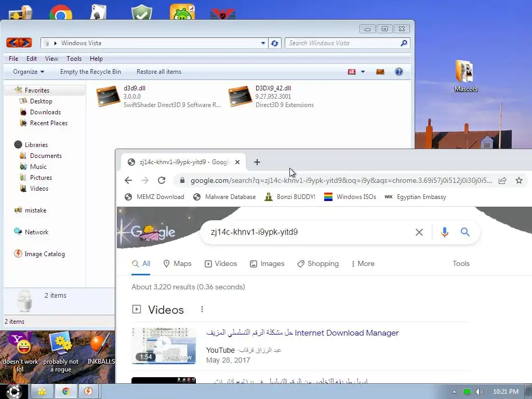Screen dimensions: 532x399
Task: Click Chrome's back arrow
Action: coord(128,180)
